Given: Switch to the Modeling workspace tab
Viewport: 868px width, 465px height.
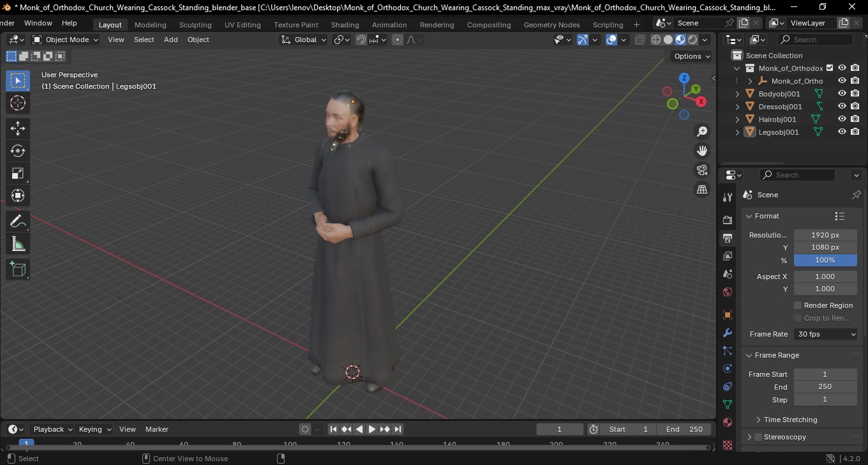Looking at the screenshot, I should (x=151, y=25).
